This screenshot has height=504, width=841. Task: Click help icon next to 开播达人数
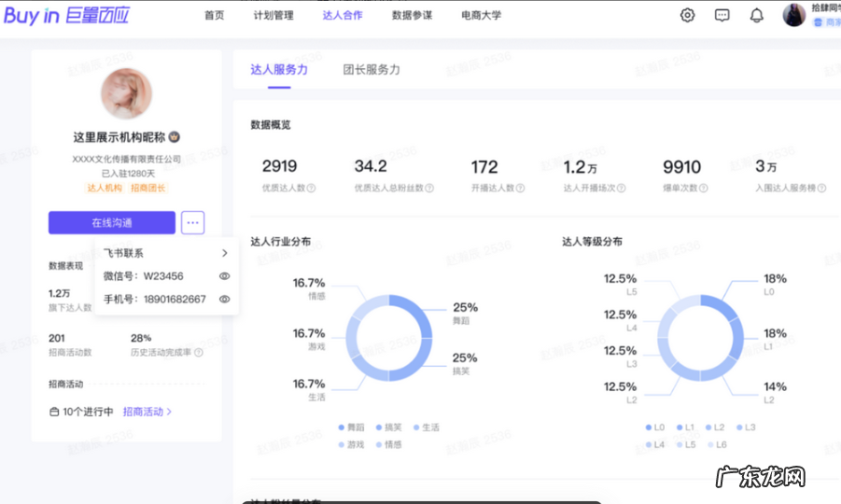point(520,189)
